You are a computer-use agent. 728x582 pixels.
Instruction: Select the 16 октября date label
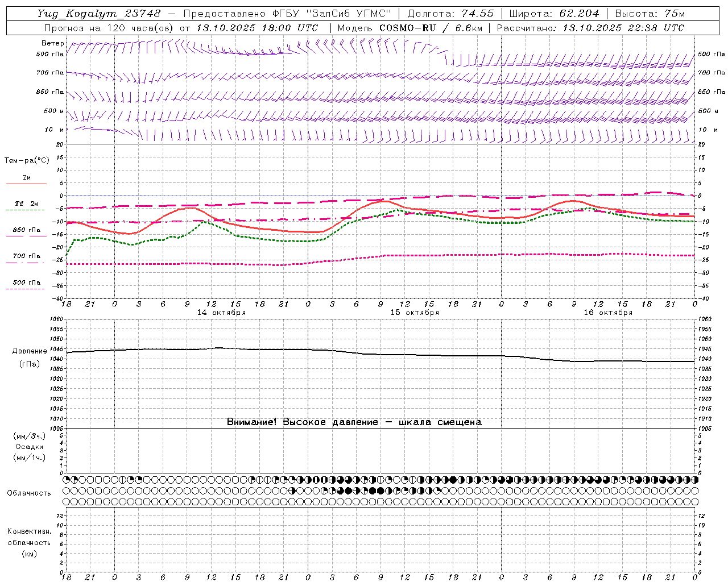tap(608, 313)
